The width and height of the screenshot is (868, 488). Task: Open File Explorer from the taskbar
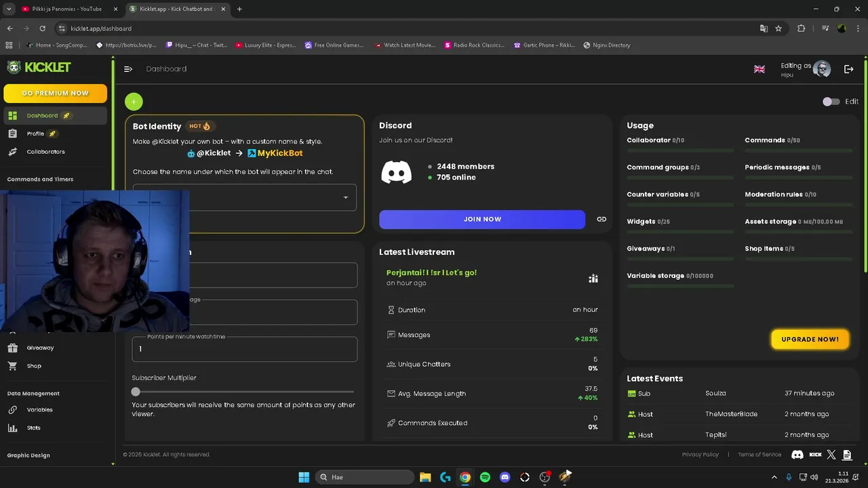pyautogui.click(x=425, y=477)
